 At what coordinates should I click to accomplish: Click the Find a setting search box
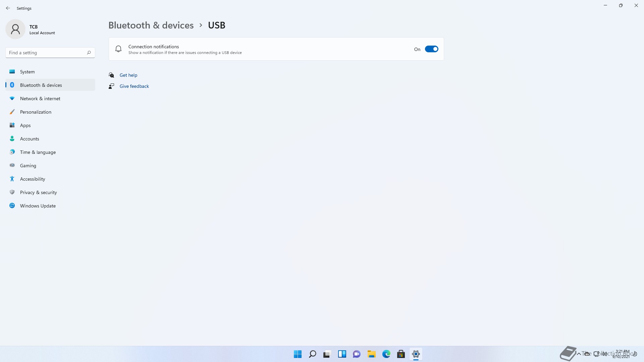click(50, 53)
